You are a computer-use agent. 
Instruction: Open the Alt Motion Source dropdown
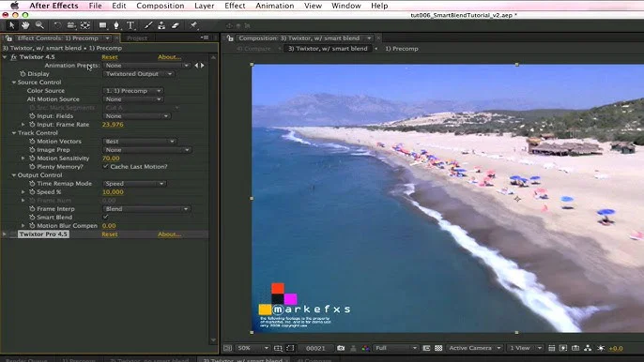pyautogui.click(x=133, y=99)
